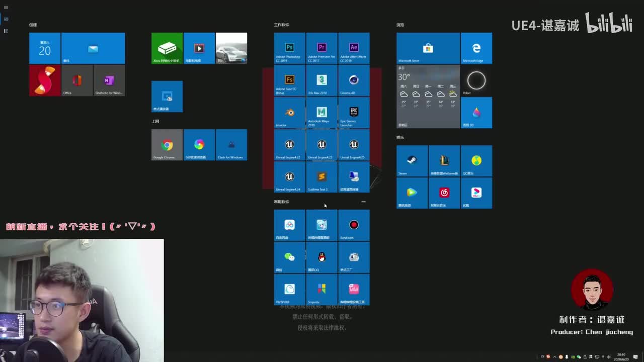Open the red S-shaped app tile

[x=45, y=80]
